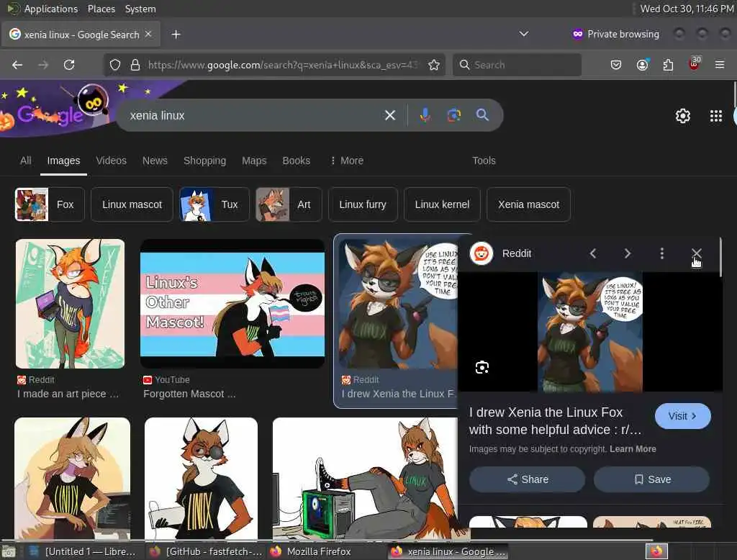Submit search with magnifying glass icon

click(x=482, y=115)
